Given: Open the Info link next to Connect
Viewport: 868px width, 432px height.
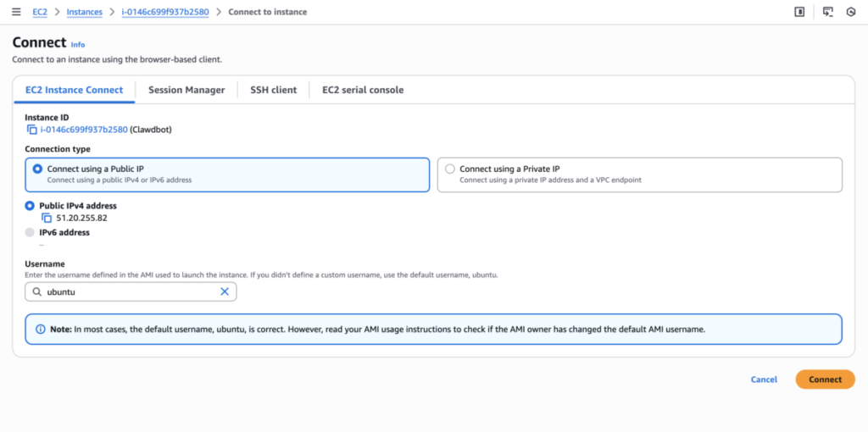Looking at the screenshot, I should pos(78,45).
